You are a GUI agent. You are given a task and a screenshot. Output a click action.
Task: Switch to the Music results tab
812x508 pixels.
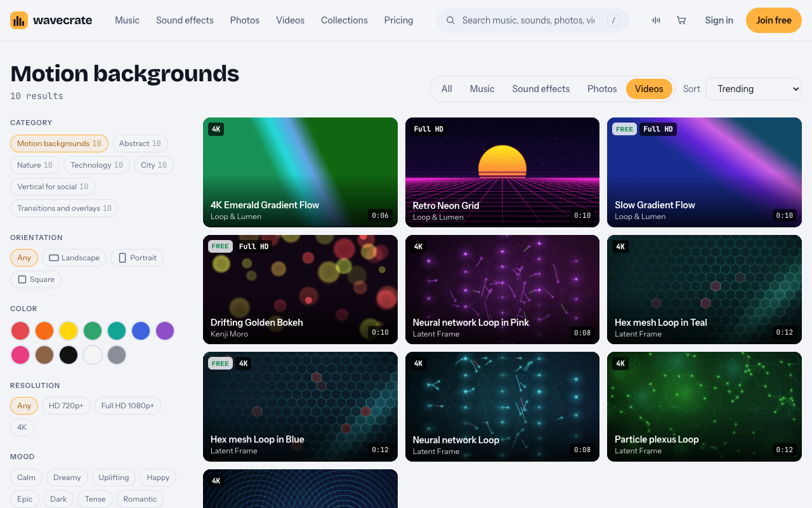[482, 89]
